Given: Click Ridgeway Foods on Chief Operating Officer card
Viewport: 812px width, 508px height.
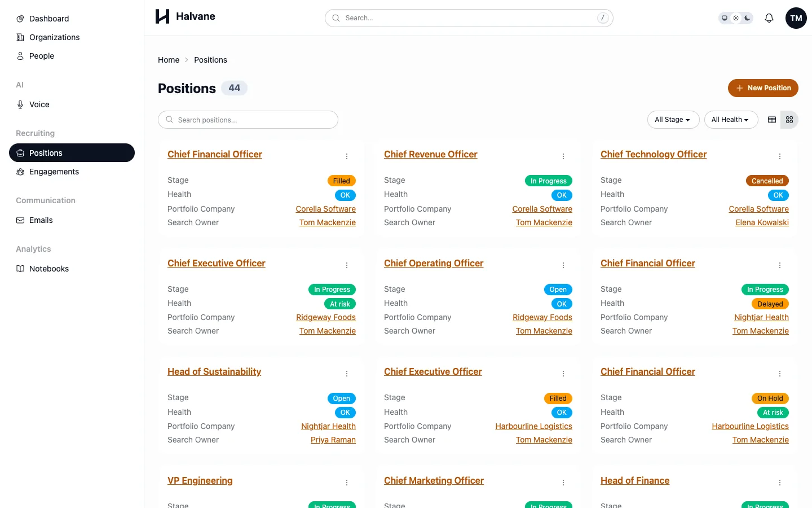Looking at the screenshot, I should 542,317.
